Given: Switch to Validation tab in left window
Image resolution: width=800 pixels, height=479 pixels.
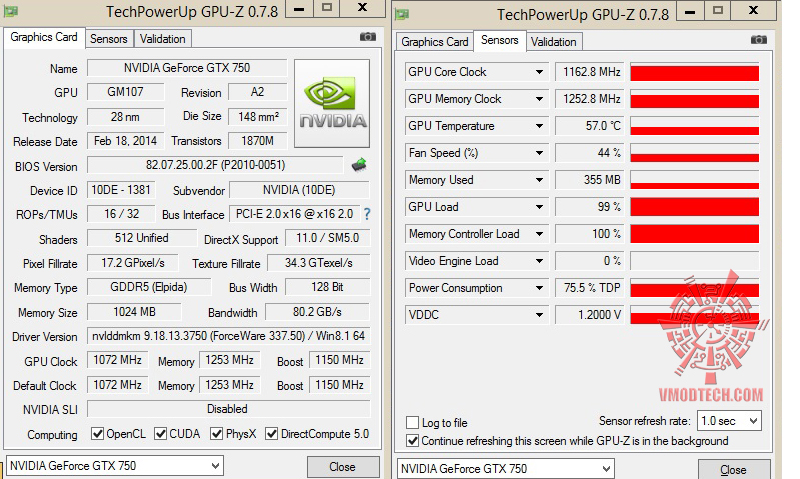Looking at the screenshot, I should coord(163,39).
